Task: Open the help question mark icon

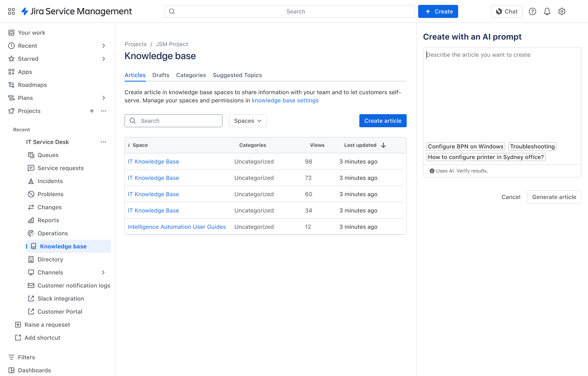Action: pos(532,11)
